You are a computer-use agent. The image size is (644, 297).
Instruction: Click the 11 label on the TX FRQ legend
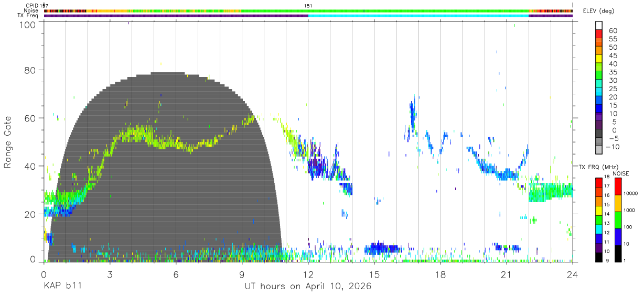pyautogui.click(x=607, y=243)
